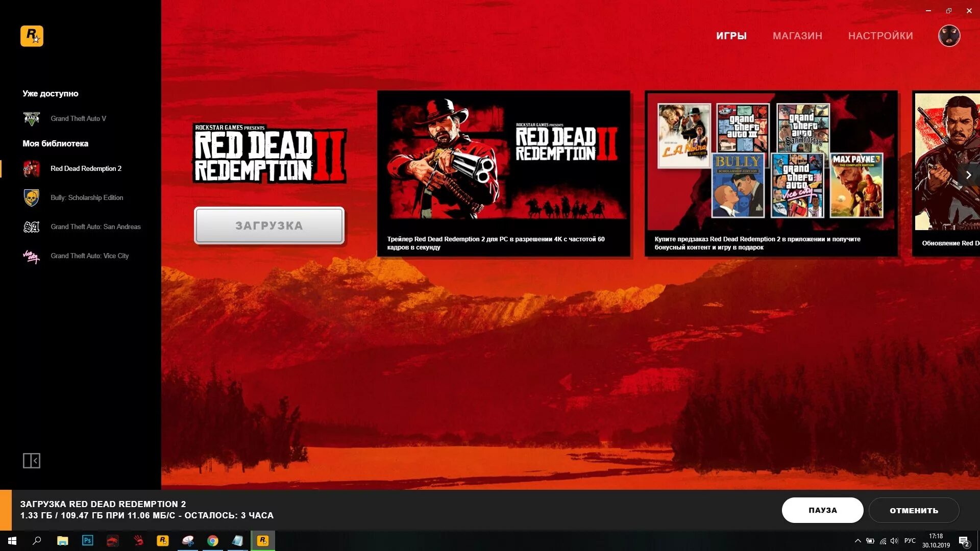Image resolution: width=980 pixels, height=551 pixels.
Task: Click the GTA San Andreas SA icon
Action: coord(32,227)
